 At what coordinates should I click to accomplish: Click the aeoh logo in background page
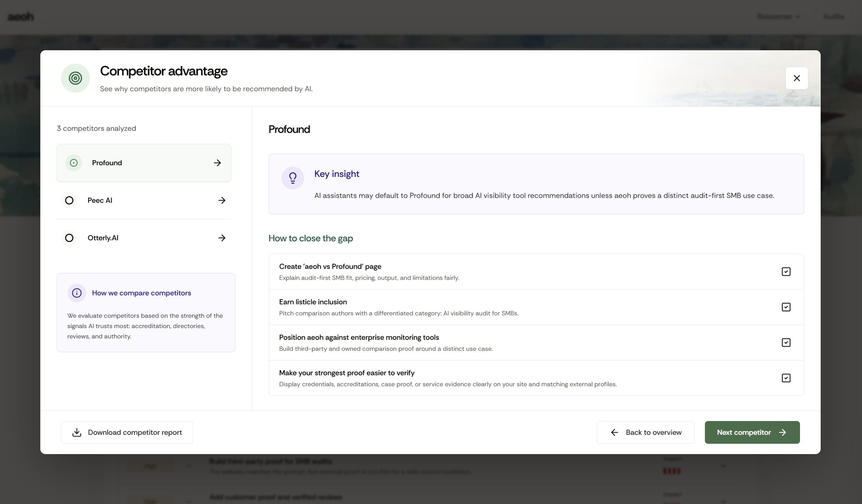click(21, 17)
